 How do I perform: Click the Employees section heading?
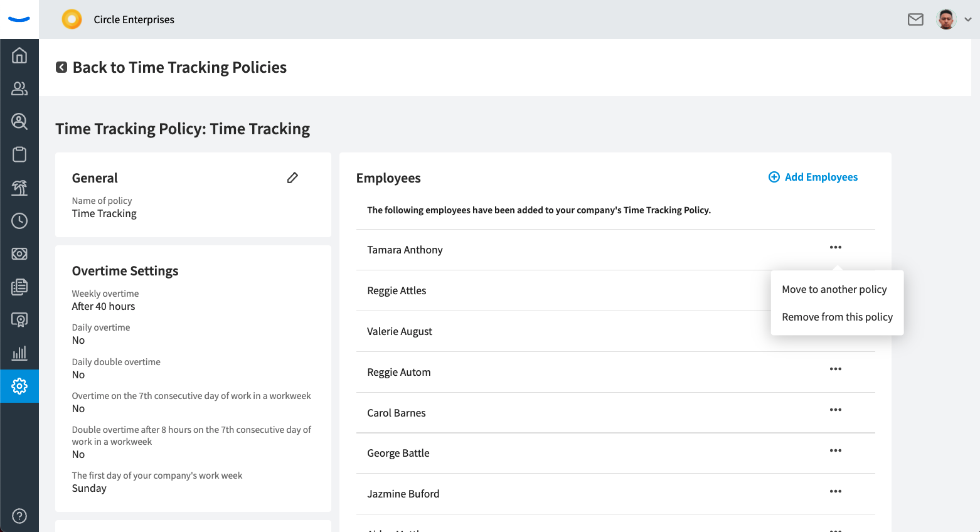[388, 178]
